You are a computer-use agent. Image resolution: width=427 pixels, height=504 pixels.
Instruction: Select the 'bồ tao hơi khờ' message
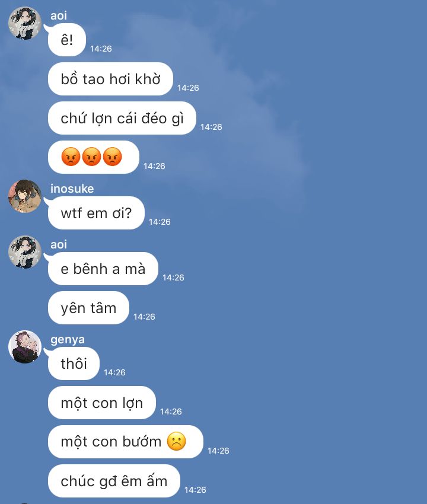point(111,79)
